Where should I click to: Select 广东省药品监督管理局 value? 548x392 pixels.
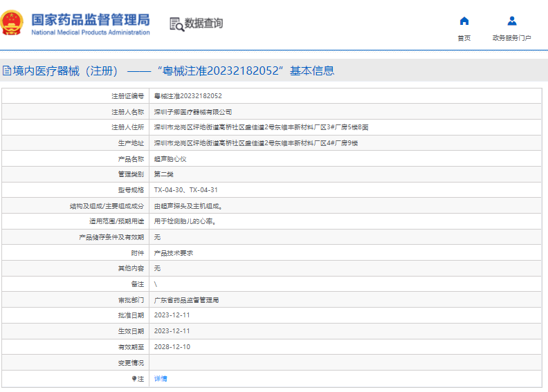click(186, 300)
